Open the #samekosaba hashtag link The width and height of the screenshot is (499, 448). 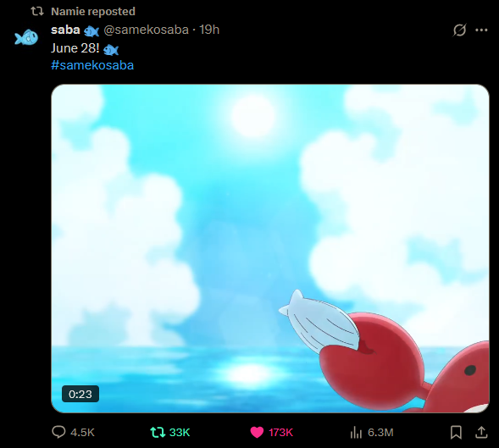[x=92, y=65]
